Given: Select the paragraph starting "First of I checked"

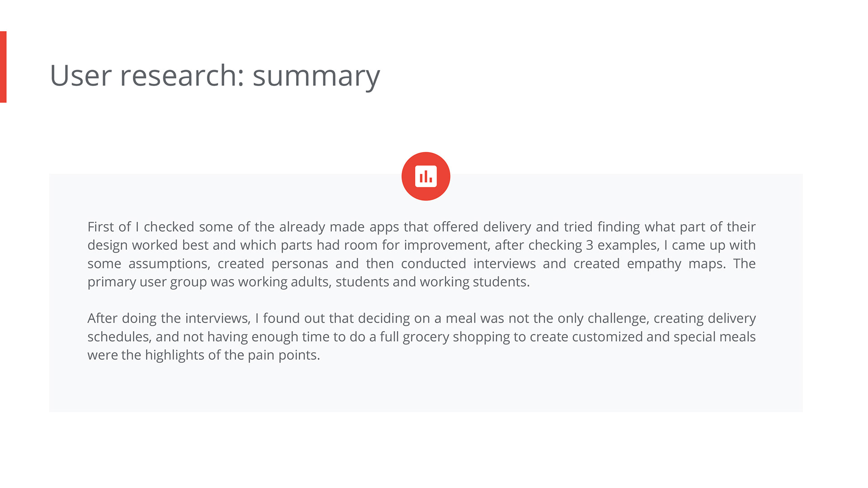Looking at the screenshot, I should click(x=421, y=254).
